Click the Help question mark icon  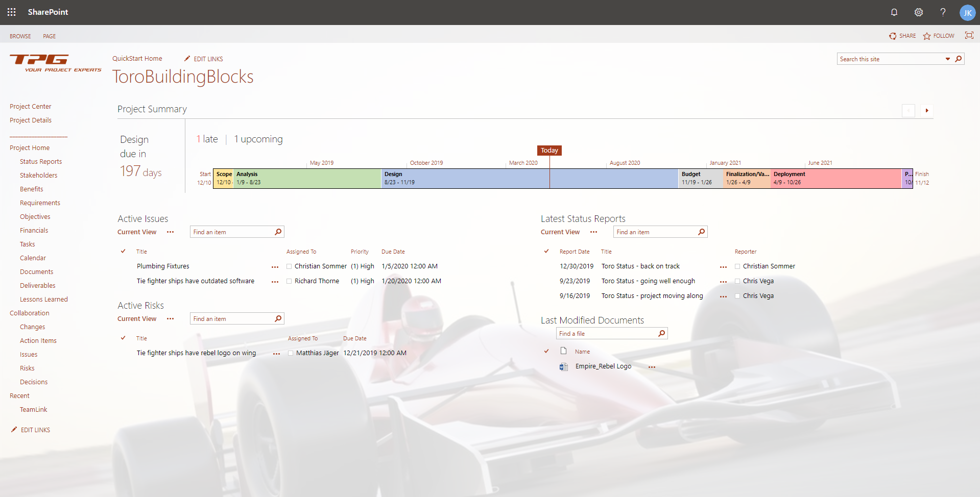[x=943, y=12]
